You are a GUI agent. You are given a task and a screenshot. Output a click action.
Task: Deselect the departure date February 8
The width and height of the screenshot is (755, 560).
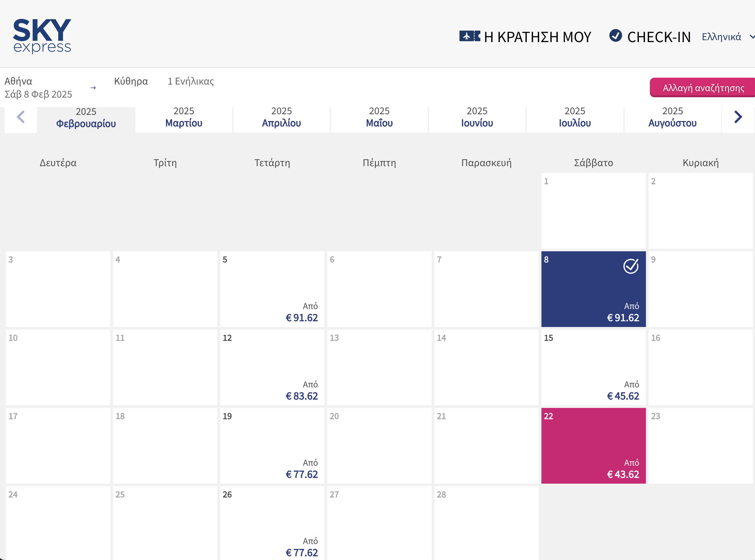pyautogui.click(x=593, y=290)
